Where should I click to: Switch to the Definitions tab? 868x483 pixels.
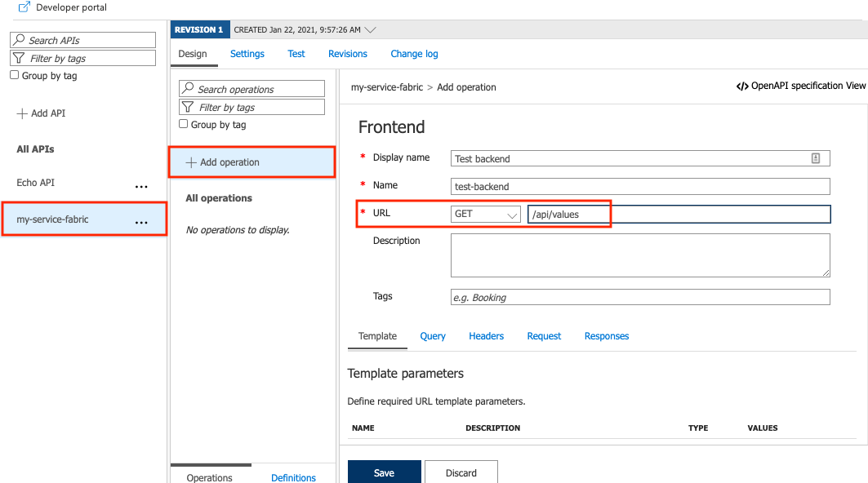click(293, 476)
